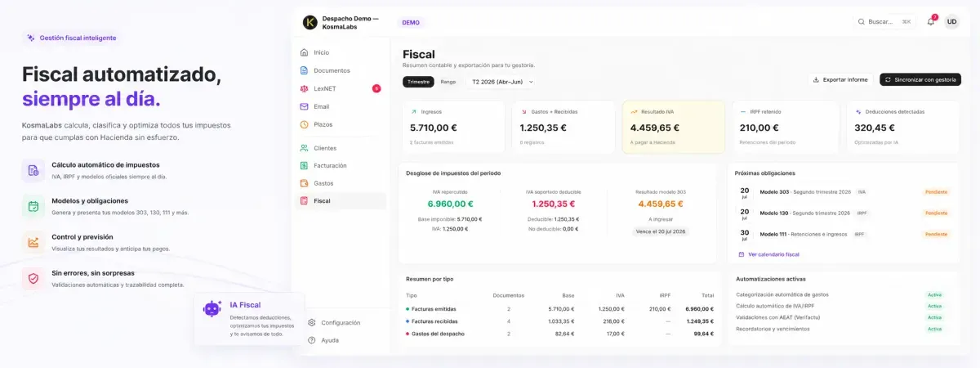Image resolution: width=980 pixels, height=368 pixels.
Task: Click the 320,45 € Deducciones detectadas amount
Action: (875, 128)
